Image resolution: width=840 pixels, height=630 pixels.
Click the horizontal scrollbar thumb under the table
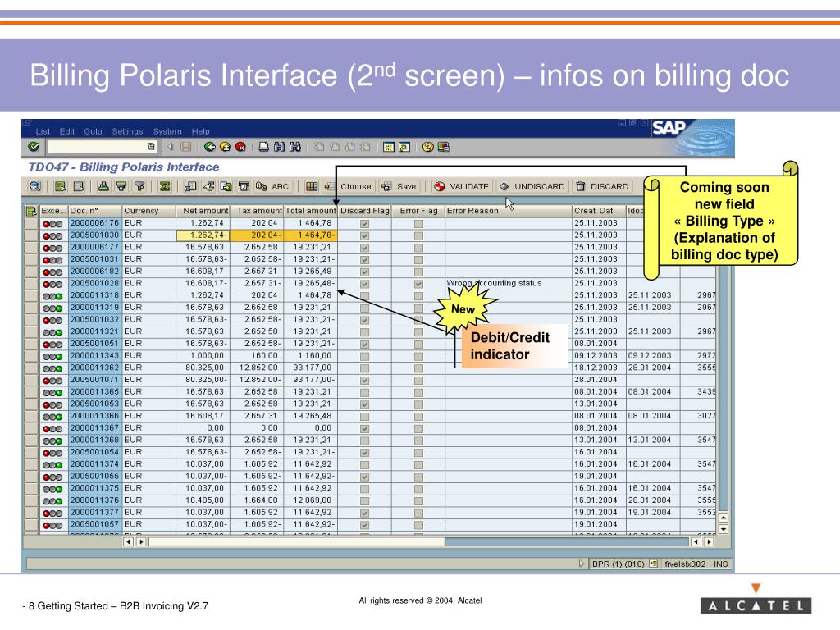(x=297, y=541)
